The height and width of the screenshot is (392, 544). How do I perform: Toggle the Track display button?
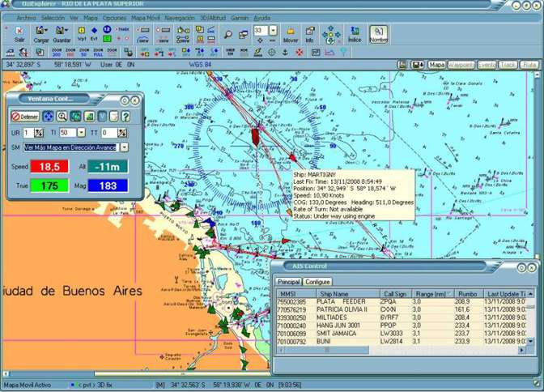(x=508, y=65)
